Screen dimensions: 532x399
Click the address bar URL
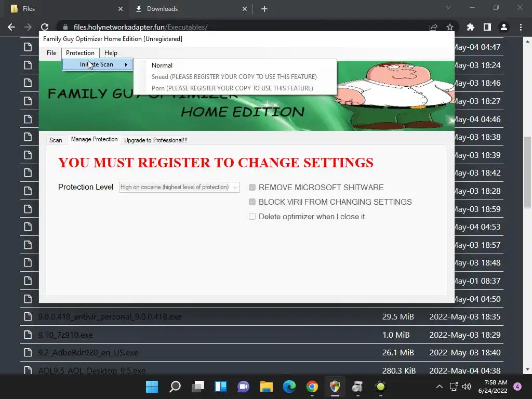tap(140, 27)
